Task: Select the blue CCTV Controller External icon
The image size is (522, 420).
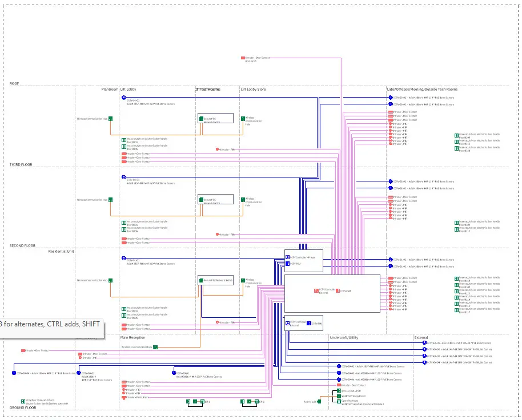Action: tap(288, 323)
